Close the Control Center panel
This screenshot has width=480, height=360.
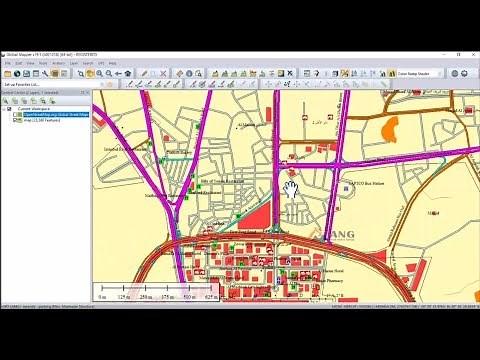pyautogui.click(x=88, y=93)
